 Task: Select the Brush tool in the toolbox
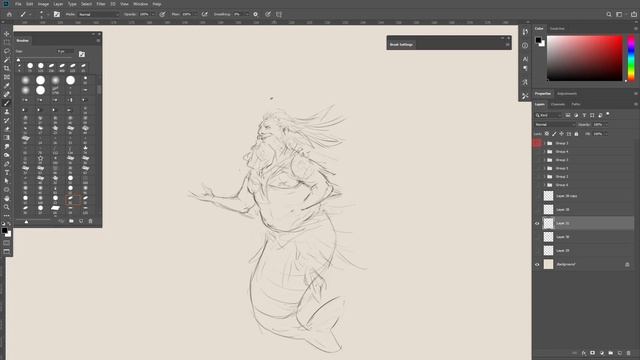(x=7, y=103)
